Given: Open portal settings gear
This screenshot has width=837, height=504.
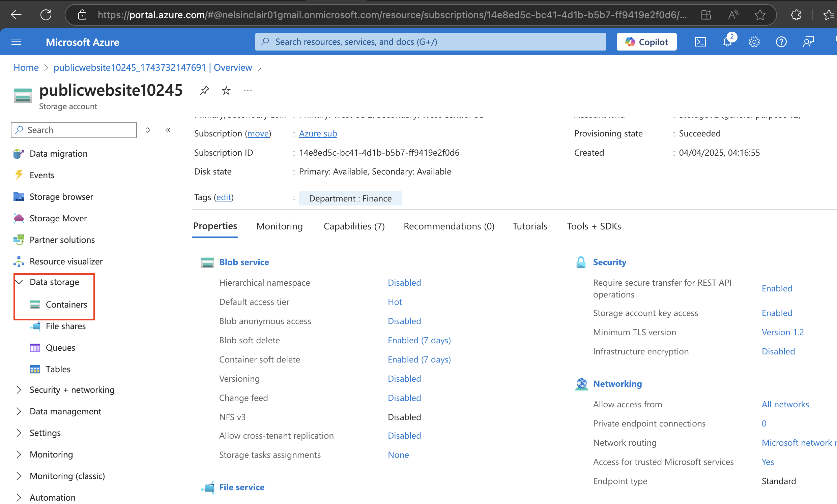Looking at the screenshot, I should point(754,42).
